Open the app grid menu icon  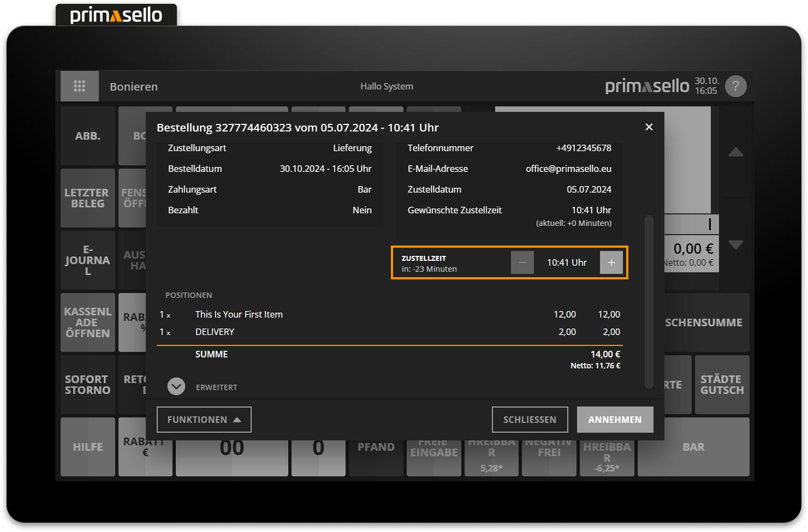tap(80, 86)
